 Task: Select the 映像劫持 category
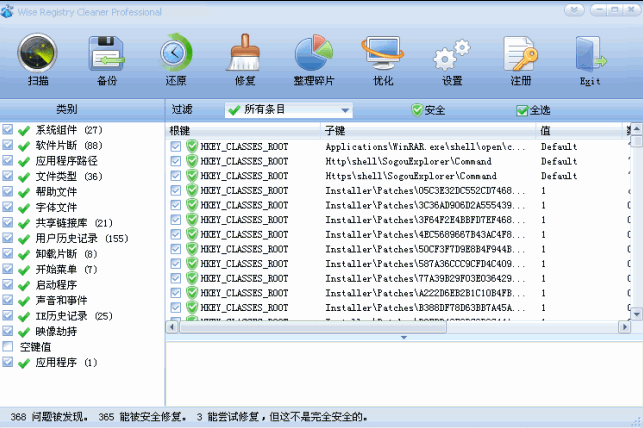coord(56,331)
